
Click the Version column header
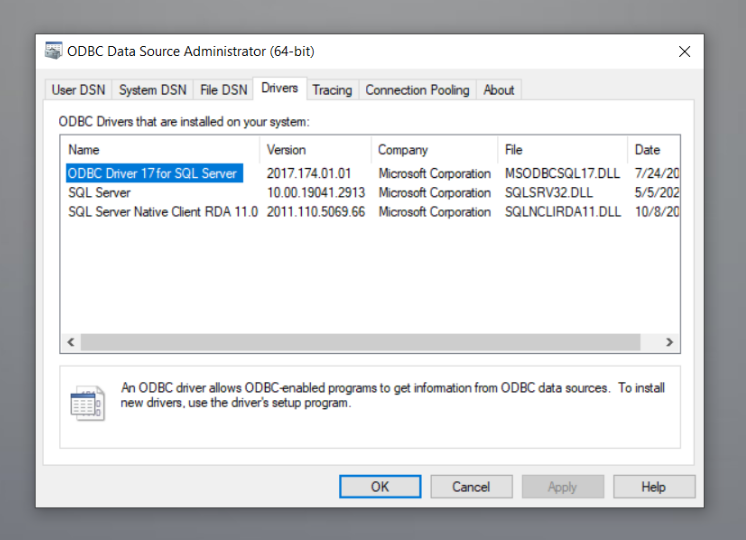(x=314, y=150)
